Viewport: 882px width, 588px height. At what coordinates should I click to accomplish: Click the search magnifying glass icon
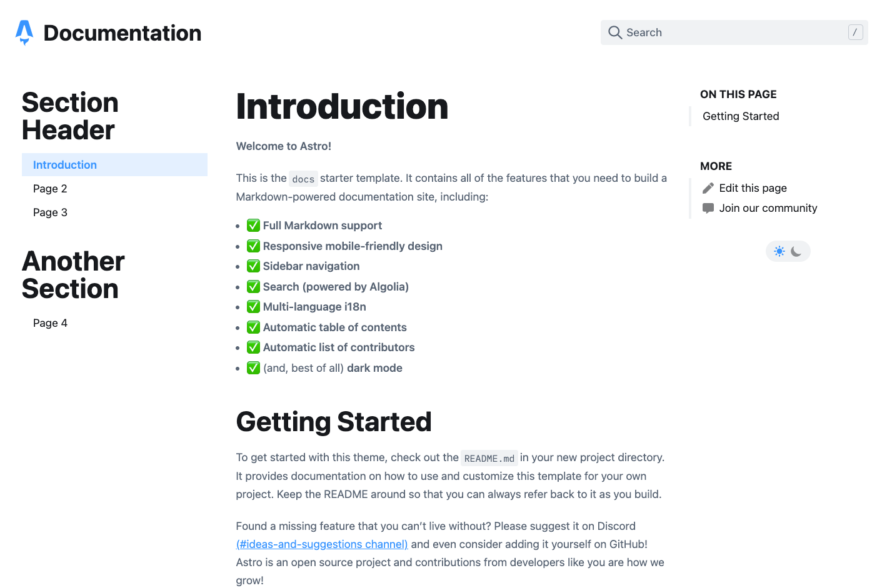pos(615,32)
